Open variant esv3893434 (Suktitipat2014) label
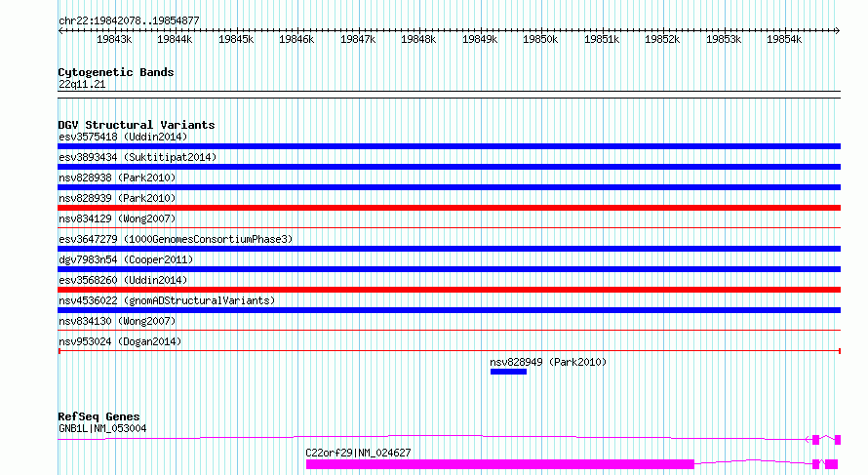The height and width of the screenshot is (475, 868). click(x=138, y=157)
